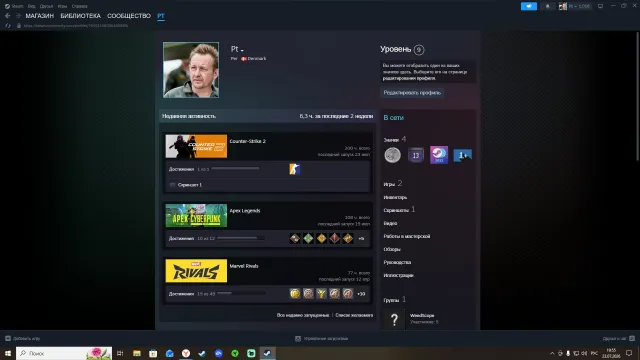Switch to the СООБЩЕСТВО tab
This screenshot has width=640, height=360.
tap(129, 16)
